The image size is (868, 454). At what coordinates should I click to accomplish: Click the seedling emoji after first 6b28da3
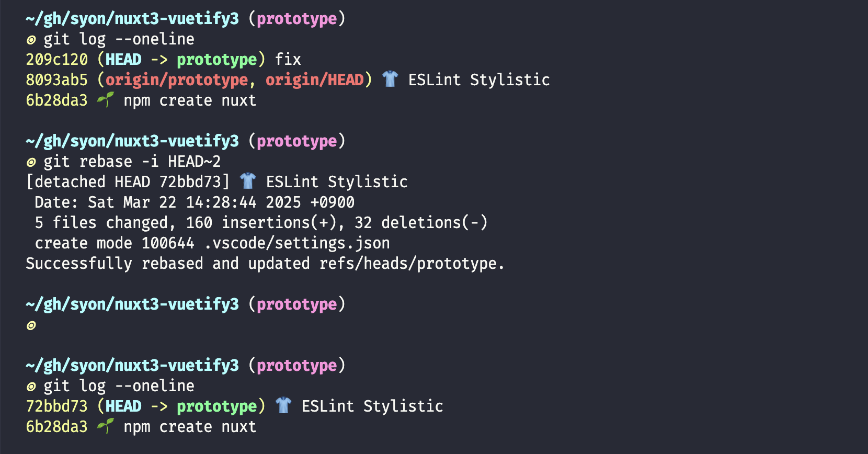(106, 100)
